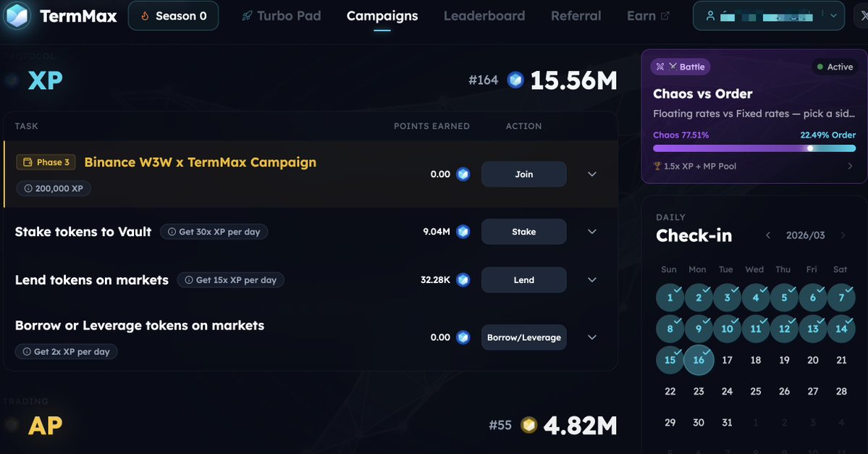This screenshot has width=868, height=454.
Task: Open the Leaderboard tab
Action: [484, 16]
